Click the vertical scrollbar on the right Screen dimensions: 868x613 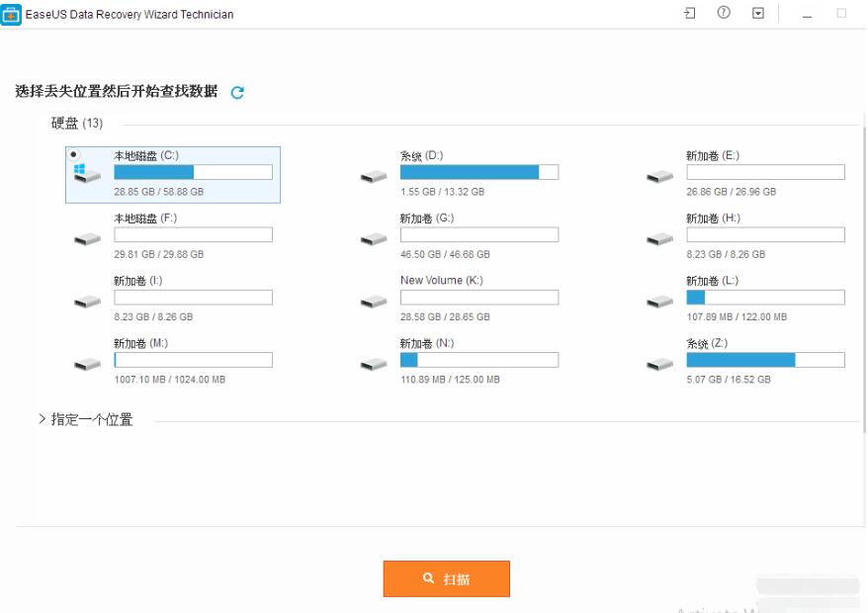click(x=864, y=280)
